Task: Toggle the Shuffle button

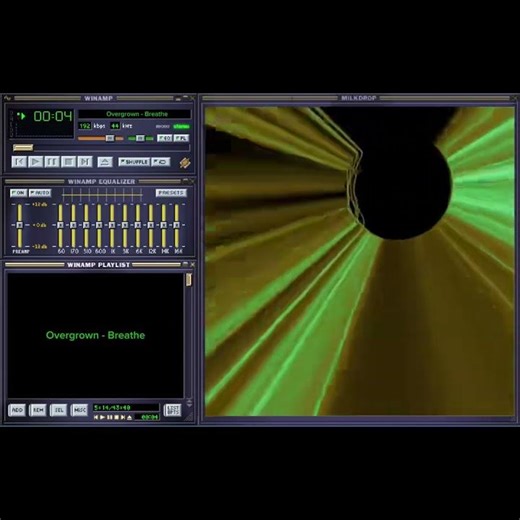Action: point(134,162)
